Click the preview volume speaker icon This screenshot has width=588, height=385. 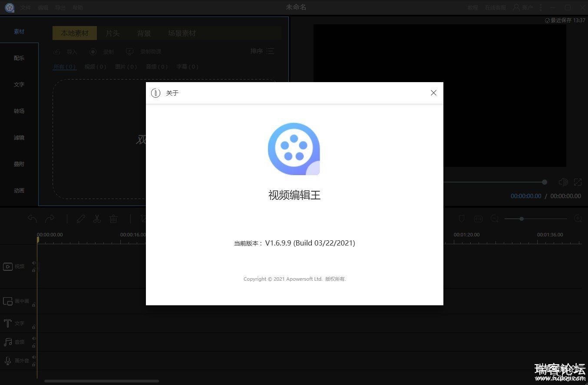pyautogui.click(x=563, y=182)
